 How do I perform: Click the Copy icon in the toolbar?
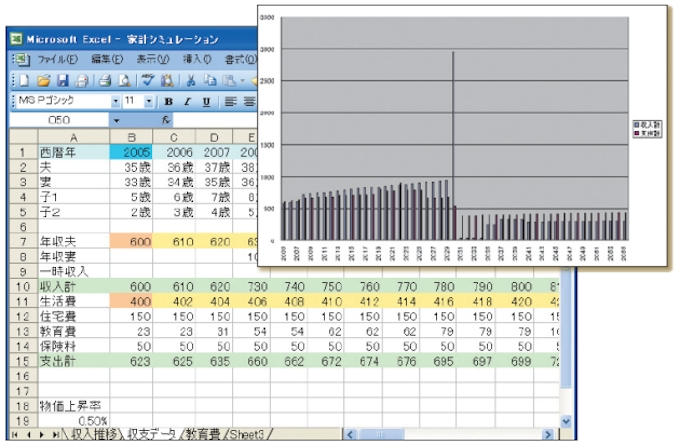click(x=207, y=80)
